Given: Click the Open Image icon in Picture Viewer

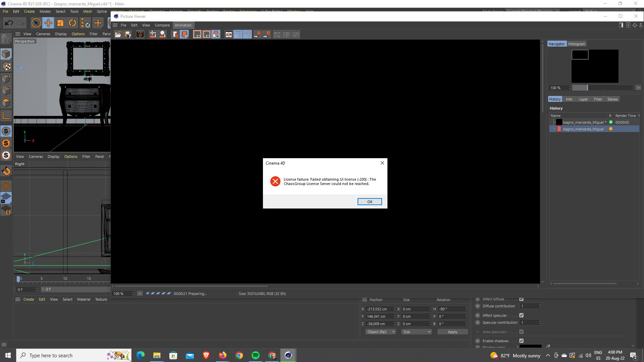Looking at the screenshot, I should pyautogui.click(x=118, y=34).
